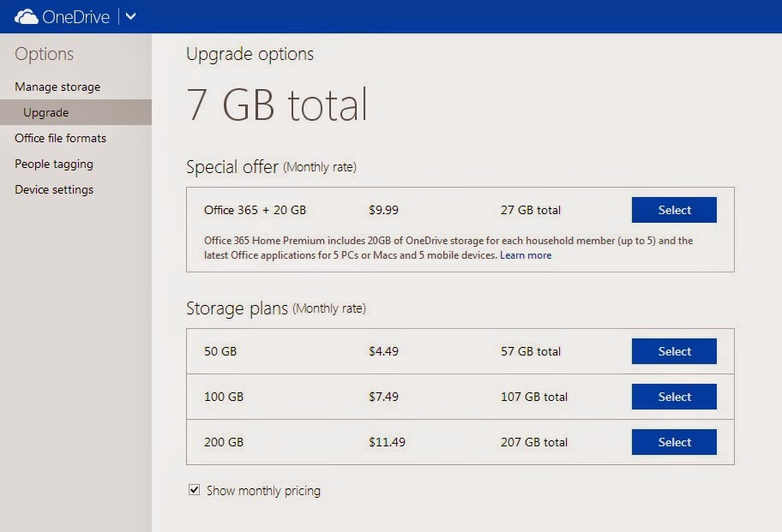Toggle the Show monthly pricing checkbox
782x532 pixels.
(193, 490)
